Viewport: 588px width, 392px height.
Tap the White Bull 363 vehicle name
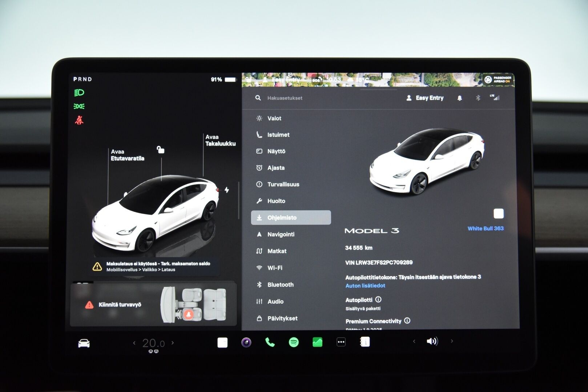[x=486, y=228]
